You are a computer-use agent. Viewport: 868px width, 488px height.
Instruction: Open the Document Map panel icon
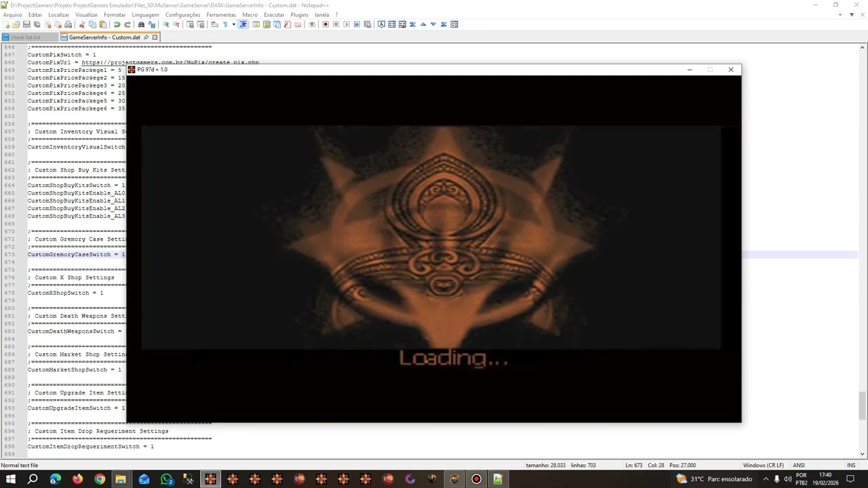(267, 24)
